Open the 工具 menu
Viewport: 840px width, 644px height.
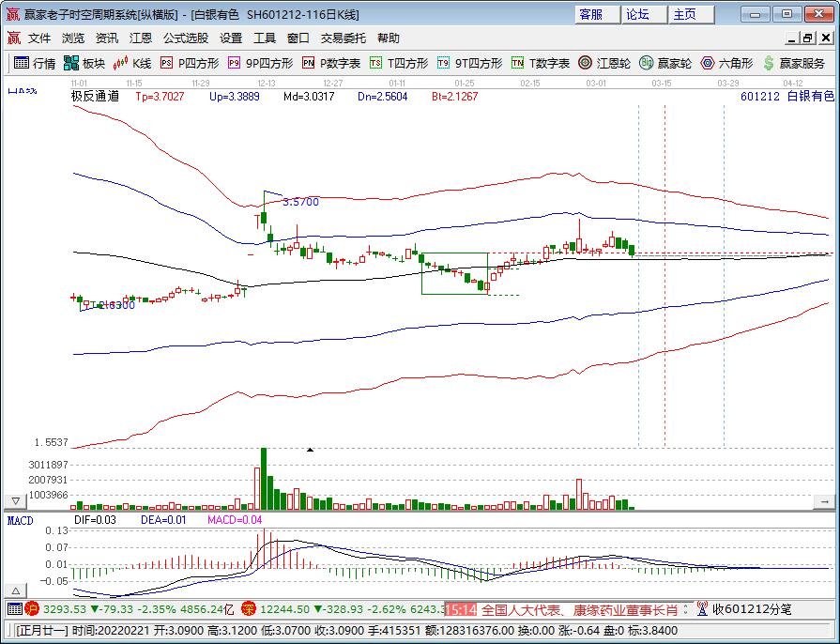coord(265,38)
